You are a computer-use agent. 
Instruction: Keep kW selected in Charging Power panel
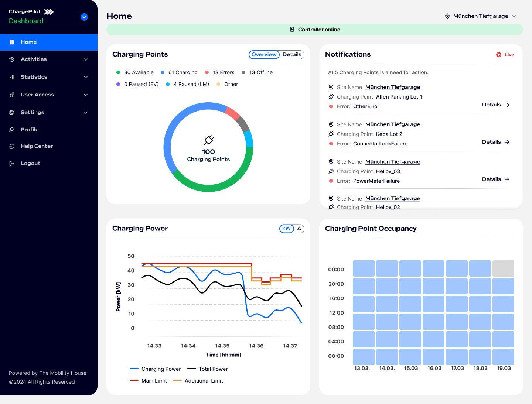pos(286,229)
